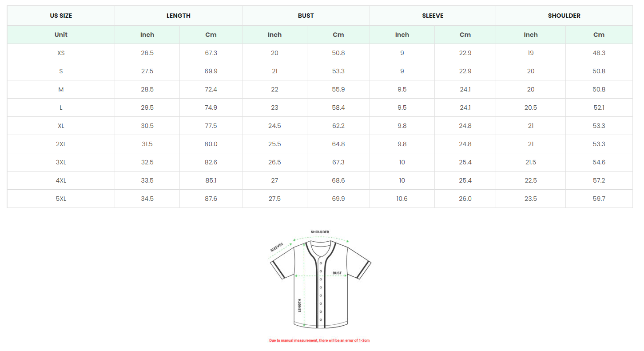Click the 4XL size row label
This screenshot has width=644, height=351.
61,180
